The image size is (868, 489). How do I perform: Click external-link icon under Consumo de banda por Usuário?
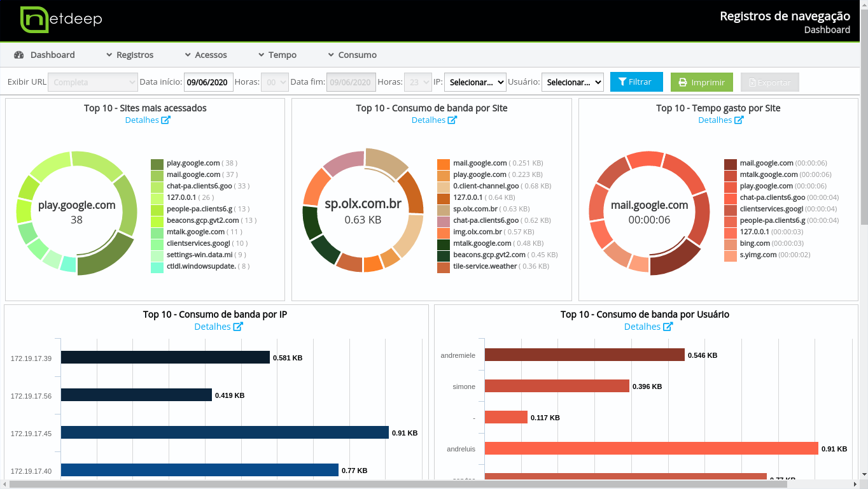(668, 327)
